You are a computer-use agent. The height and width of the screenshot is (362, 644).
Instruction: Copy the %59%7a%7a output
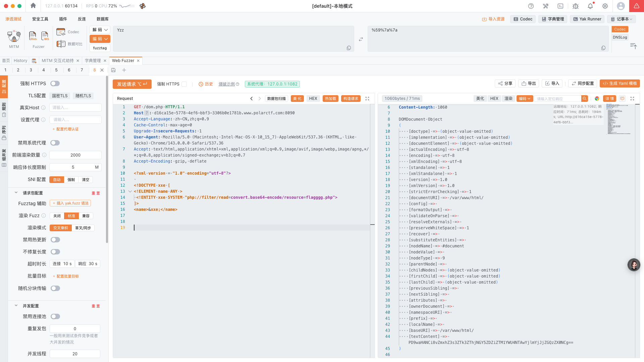click(x=603, y=48)
